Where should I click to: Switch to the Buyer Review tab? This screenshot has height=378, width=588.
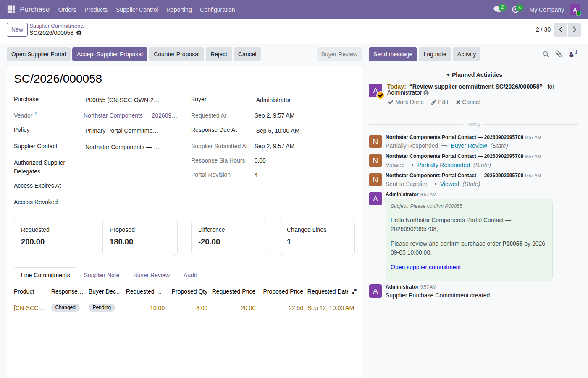152,275
